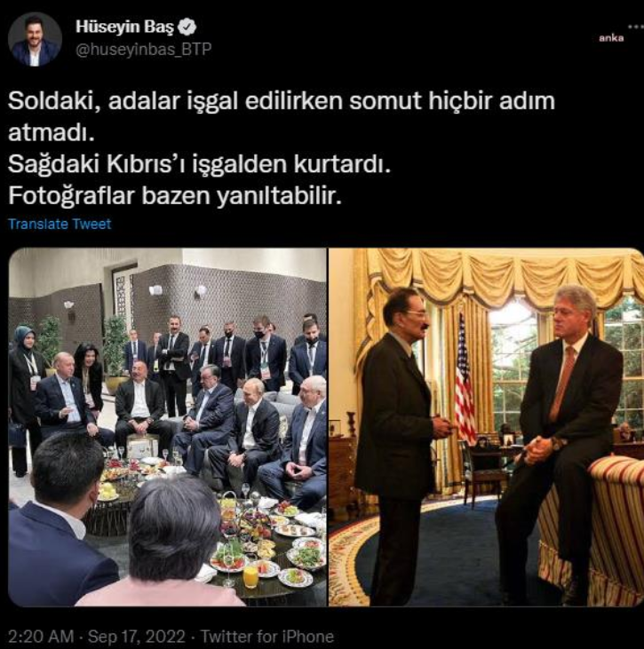
Task: Click the orange juice glass in left photo
Action: tap(250, 575)
